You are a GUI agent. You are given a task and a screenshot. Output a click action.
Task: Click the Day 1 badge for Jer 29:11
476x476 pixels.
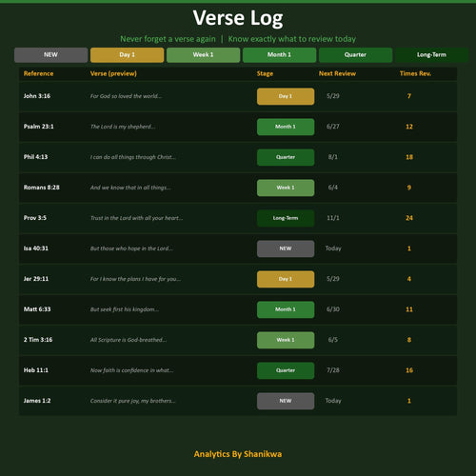[x=286, y=279]
